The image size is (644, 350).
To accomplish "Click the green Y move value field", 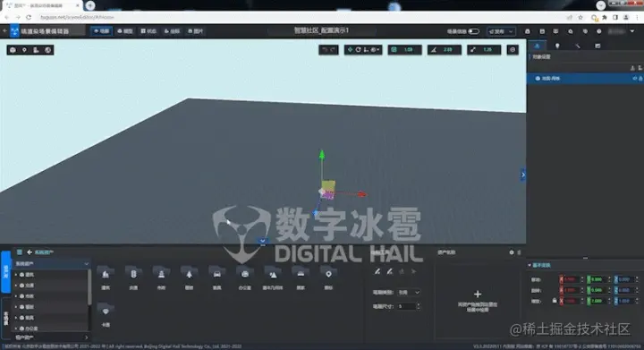I will pyautogui.click(x=598, y=279).
